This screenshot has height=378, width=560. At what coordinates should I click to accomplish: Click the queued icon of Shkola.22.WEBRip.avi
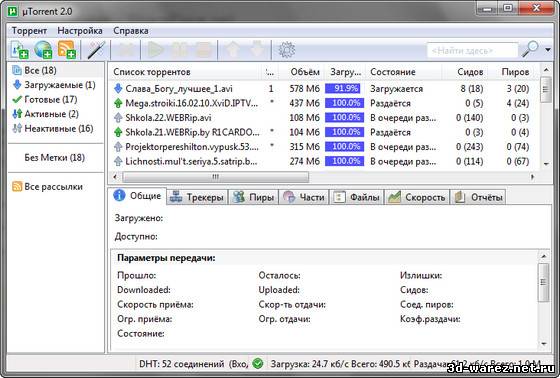tap(118, 118)
